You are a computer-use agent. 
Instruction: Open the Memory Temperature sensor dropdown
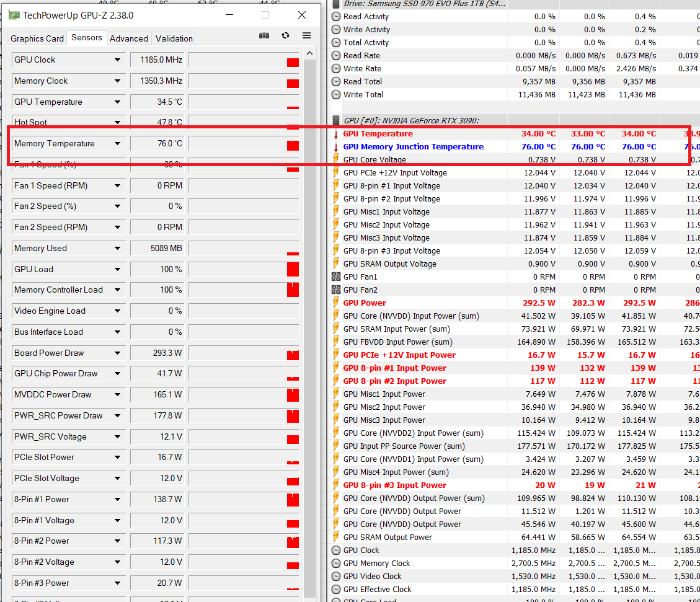click(117, 144)
